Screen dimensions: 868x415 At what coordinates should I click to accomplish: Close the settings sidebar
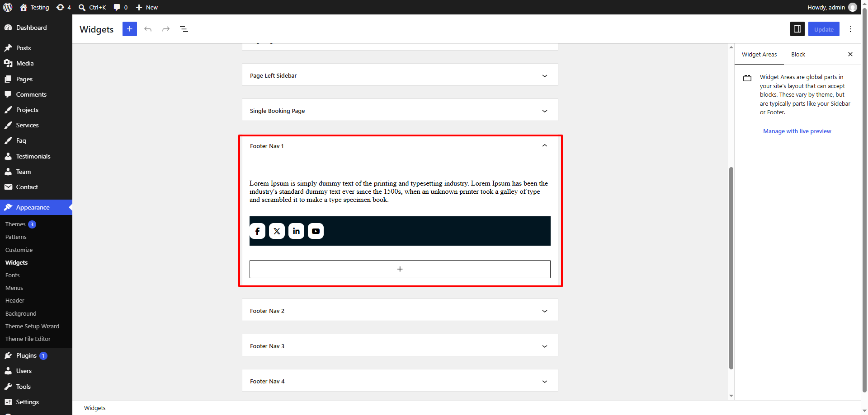coord(850,54)
